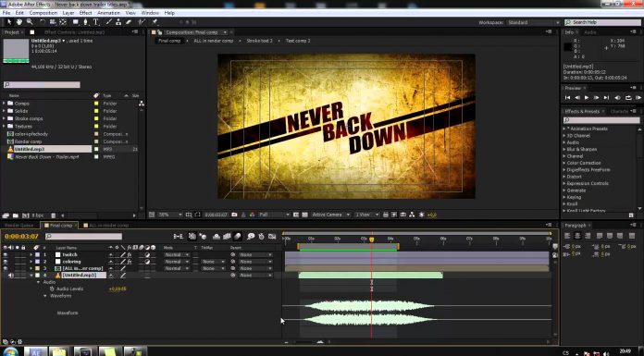Select the Eraser tool
Image resolution: width=644 pixels, height=356 pixels.
coord(128,22)
